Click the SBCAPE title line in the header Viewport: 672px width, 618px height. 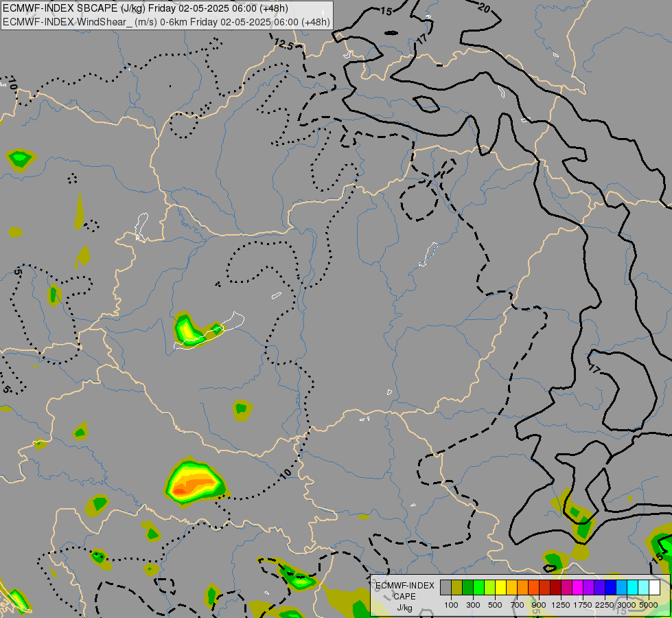(146, 8)
